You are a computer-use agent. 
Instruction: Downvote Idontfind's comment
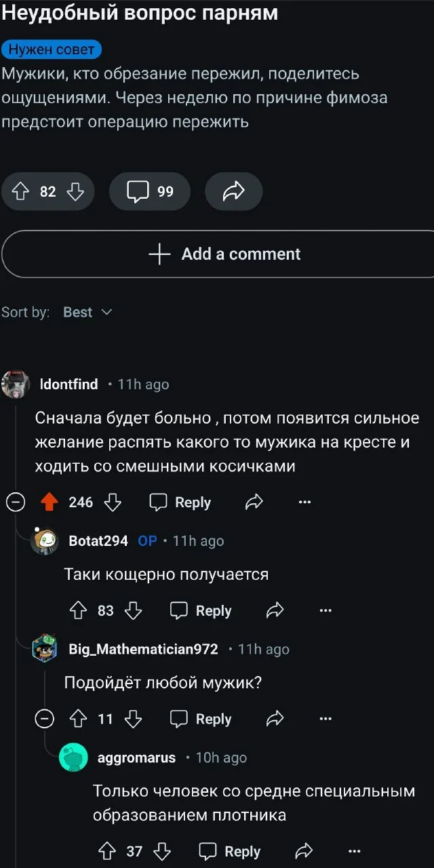113,502
